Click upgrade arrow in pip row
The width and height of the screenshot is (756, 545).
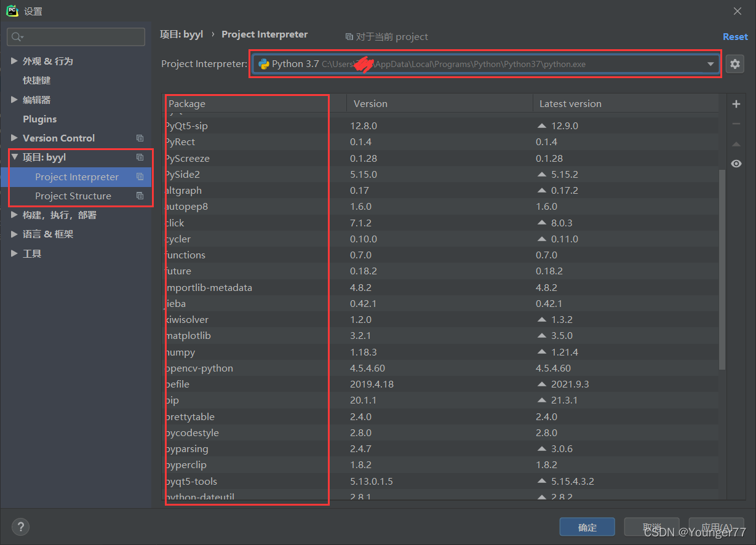[x=542, y=400]
